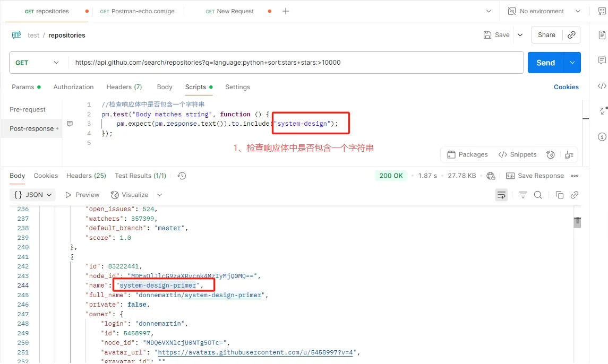The image size is (608, 364).
Task: Open a new request tab with plus icon
Action: pos(286,11)
